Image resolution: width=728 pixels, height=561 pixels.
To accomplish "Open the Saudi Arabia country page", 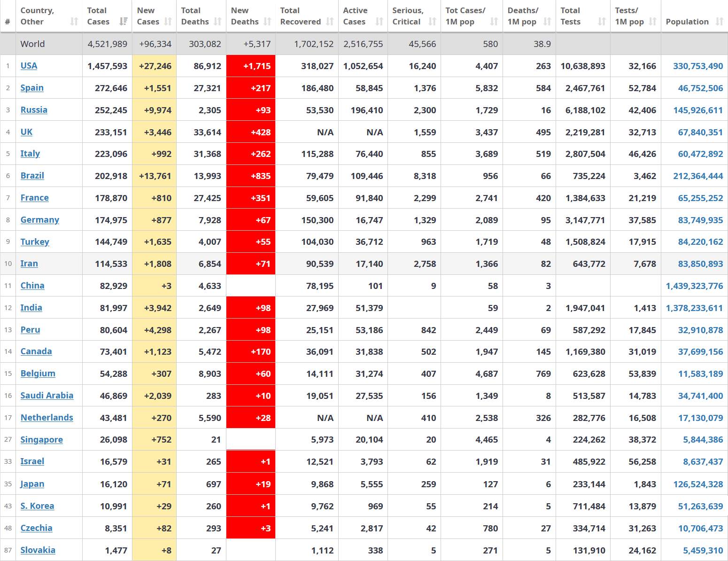I will [x=46, y=396].
